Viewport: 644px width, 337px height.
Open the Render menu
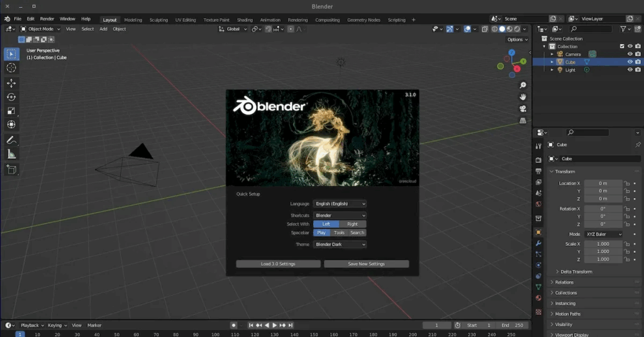click(x=47, y=19)
